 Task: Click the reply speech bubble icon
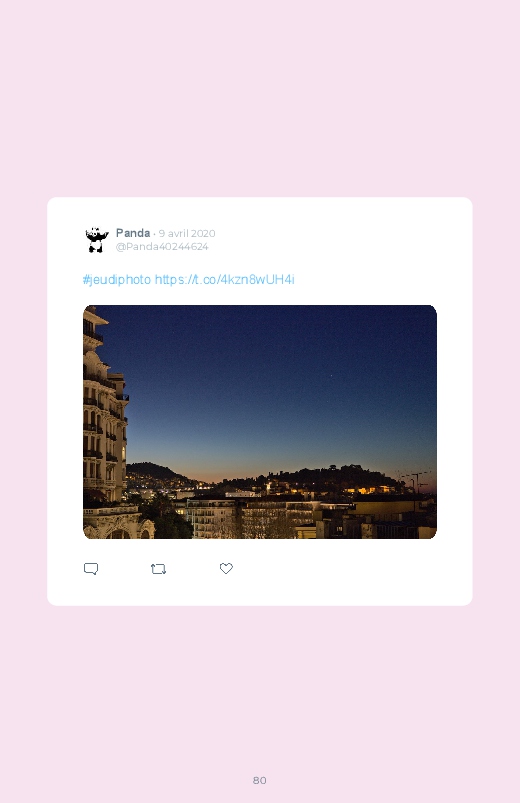pyautogui.click(x=91, y=569)
